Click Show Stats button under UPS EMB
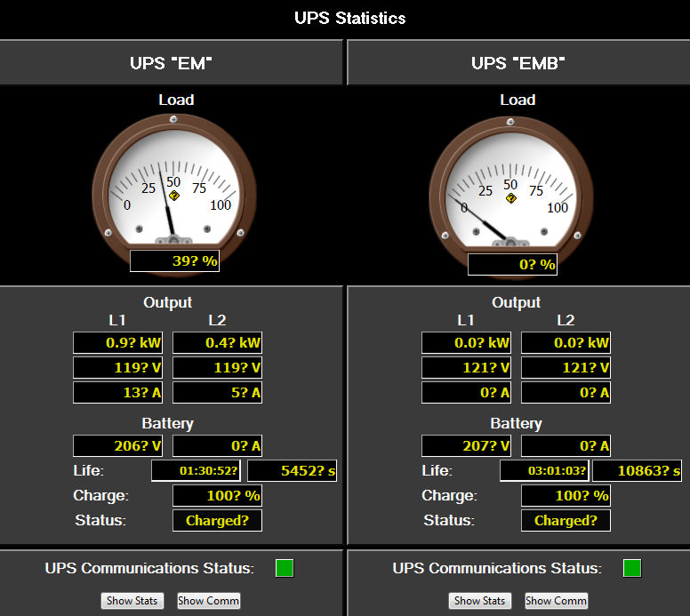 [x=479, y=601]
